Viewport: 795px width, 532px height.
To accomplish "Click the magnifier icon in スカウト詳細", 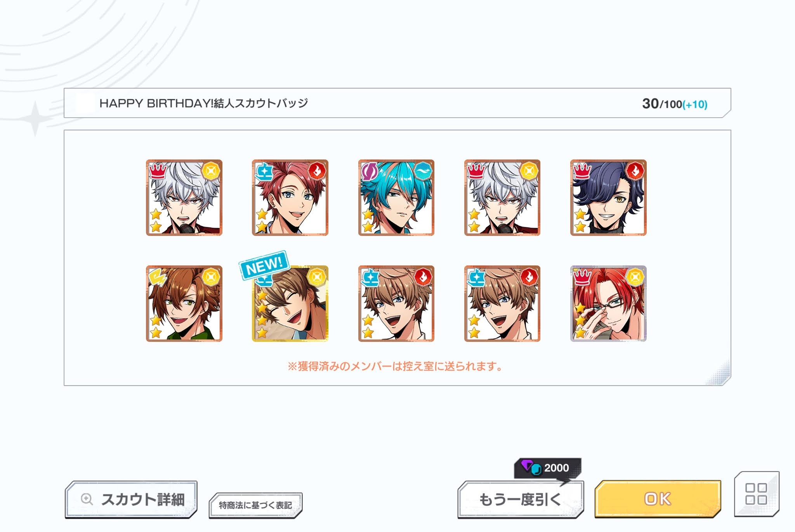I will [87, 499].
